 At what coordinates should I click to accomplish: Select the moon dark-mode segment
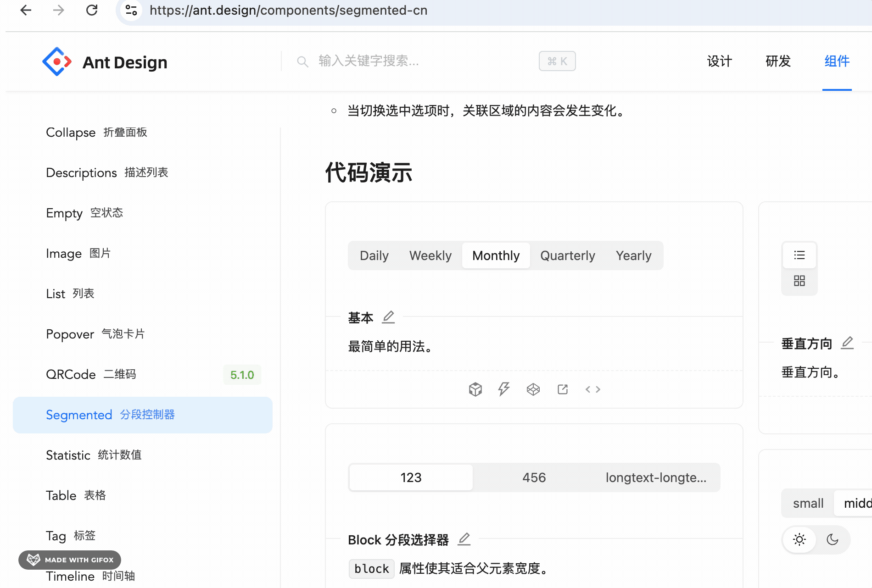tap(833, 540)
